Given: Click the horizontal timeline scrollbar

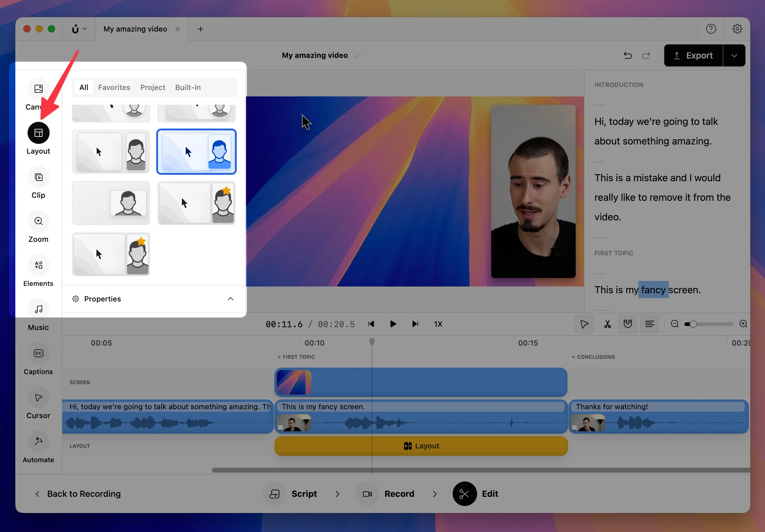Looking at the screenshot, I should (x=481, y=470).
